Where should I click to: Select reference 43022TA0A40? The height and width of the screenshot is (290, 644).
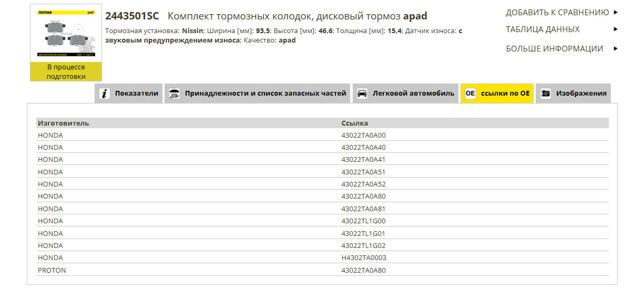click(363, 147)
